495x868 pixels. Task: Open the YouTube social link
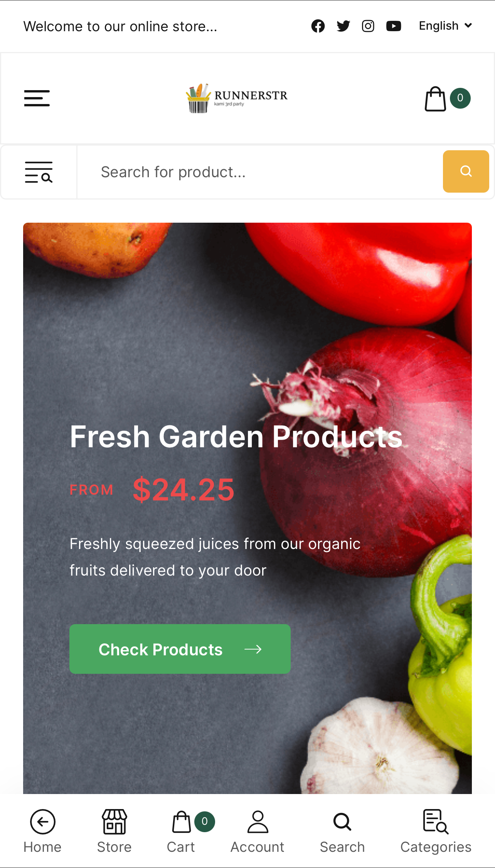coord(394,26)
